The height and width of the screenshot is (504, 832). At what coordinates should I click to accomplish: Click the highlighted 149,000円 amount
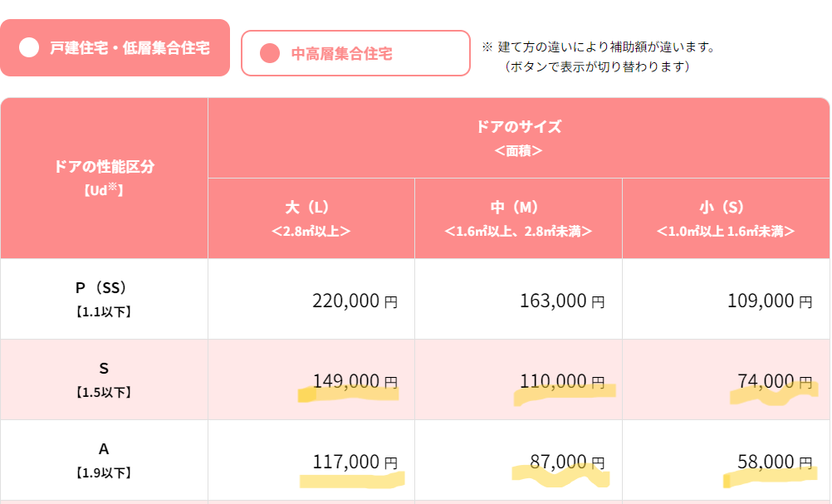pos(355,381)
